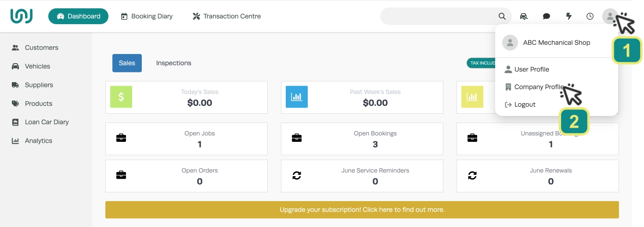644x227 pixels.
Task: Click the Analytics chart icon
Action: point(15,141)
